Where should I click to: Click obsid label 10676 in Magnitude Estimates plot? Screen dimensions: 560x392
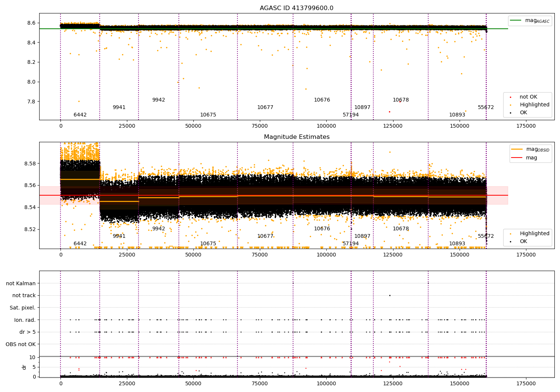[x=322, y=229]
